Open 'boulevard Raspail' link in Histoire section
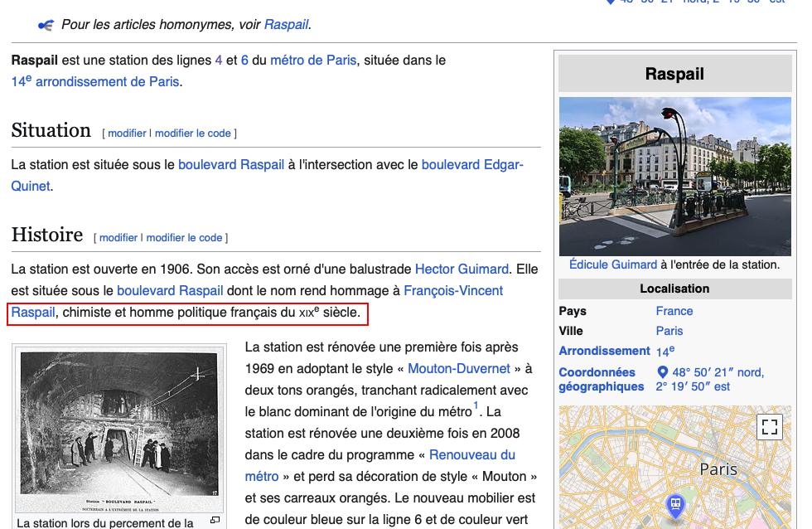Screen dimensions: 812x529 pyautogui.click(x=170, y=291)
